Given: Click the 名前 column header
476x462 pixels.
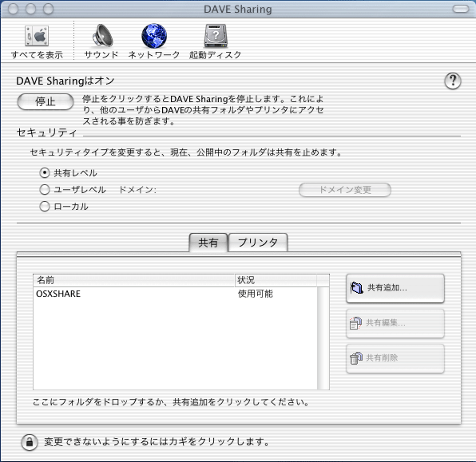Looking at the screenshot, I should [x=134, y=280].
